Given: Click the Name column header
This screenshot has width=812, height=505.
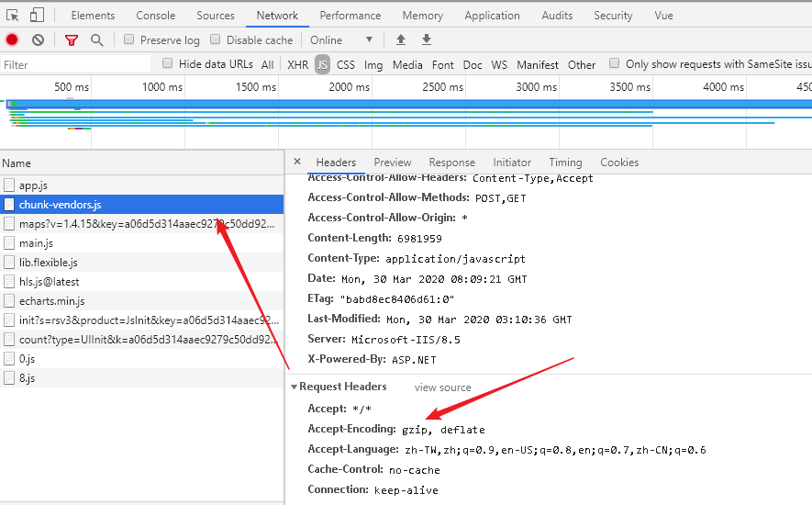Looking at the screenshot, I should pos(142,163).
